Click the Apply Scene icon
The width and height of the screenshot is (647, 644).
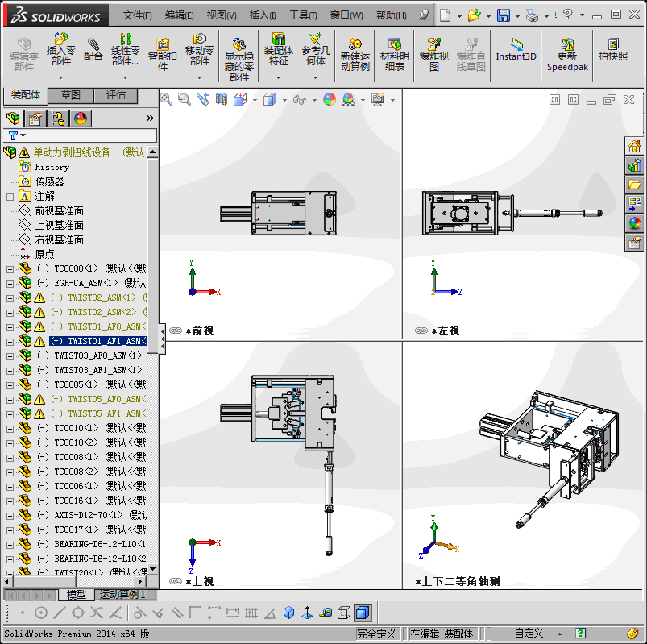348,99
